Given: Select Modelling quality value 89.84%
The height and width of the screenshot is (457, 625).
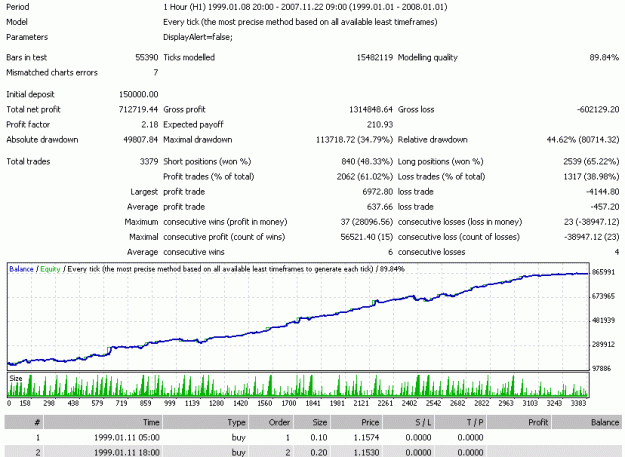Looking at the screenshot, I should click(604, 57).
